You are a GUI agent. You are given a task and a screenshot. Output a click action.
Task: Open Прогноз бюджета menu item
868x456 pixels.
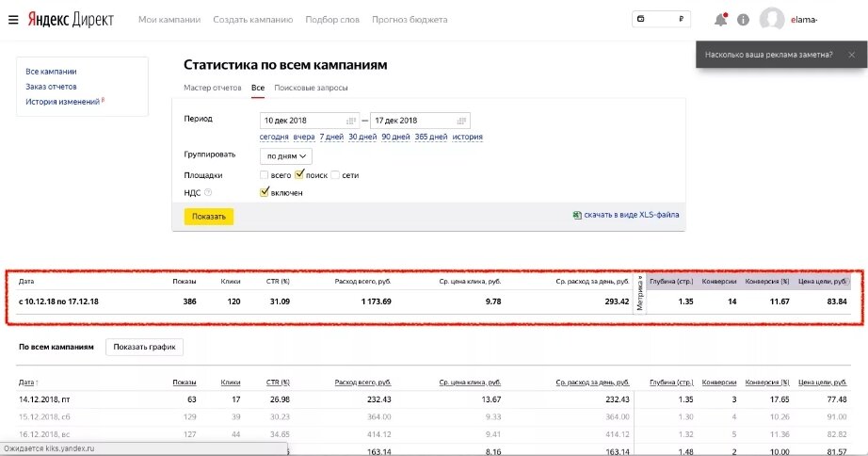pos(410,20)
